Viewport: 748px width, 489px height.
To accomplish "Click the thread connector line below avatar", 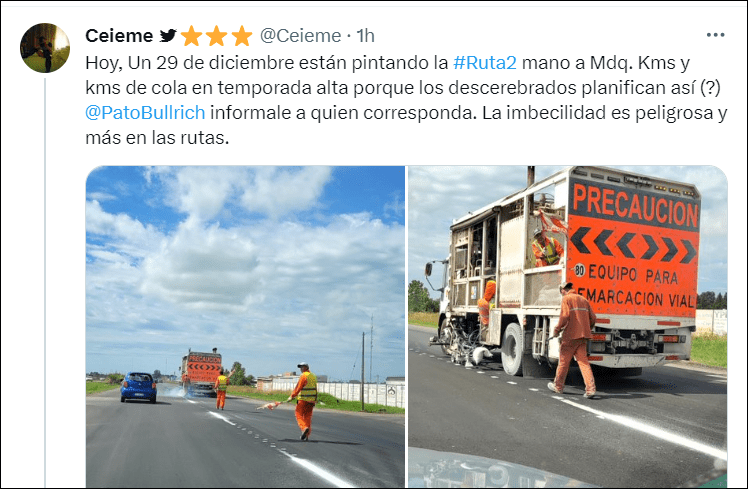I will point(45,282).
